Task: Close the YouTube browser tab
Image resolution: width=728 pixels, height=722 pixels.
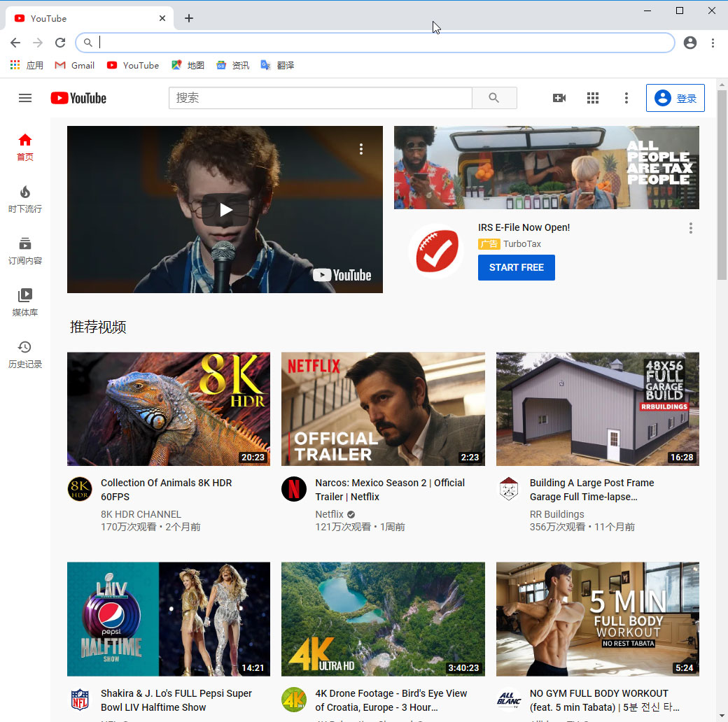Action: 162,19
